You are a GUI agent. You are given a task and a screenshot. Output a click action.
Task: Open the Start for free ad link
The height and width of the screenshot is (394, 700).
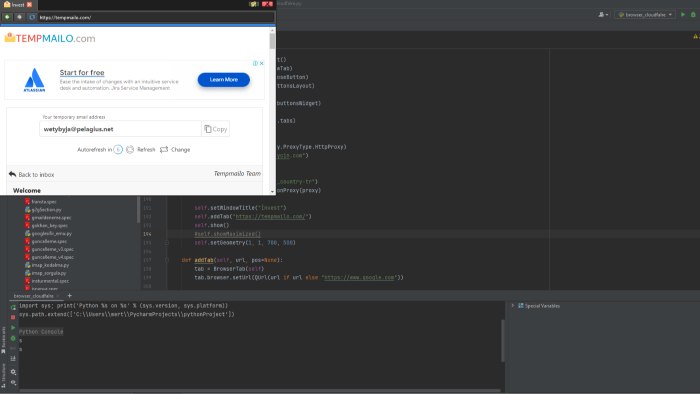coord(82,72)
